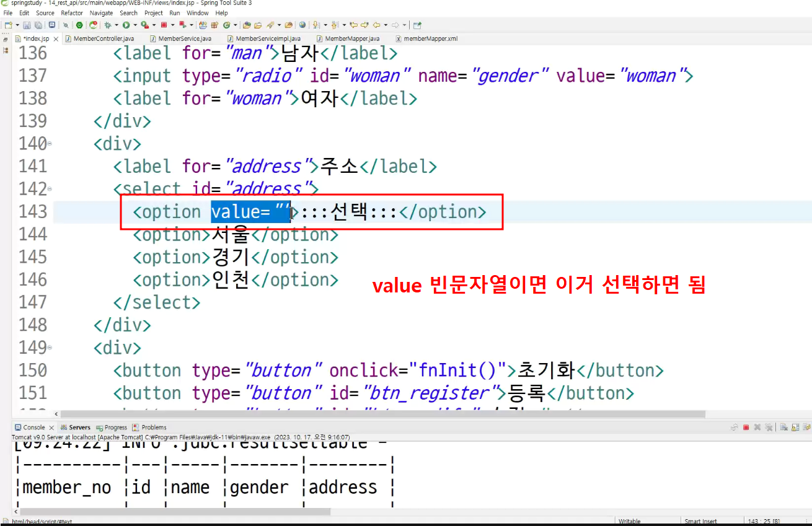Open the Back history dropdown arrow
812x526 pixels.
tap(386, 25)
